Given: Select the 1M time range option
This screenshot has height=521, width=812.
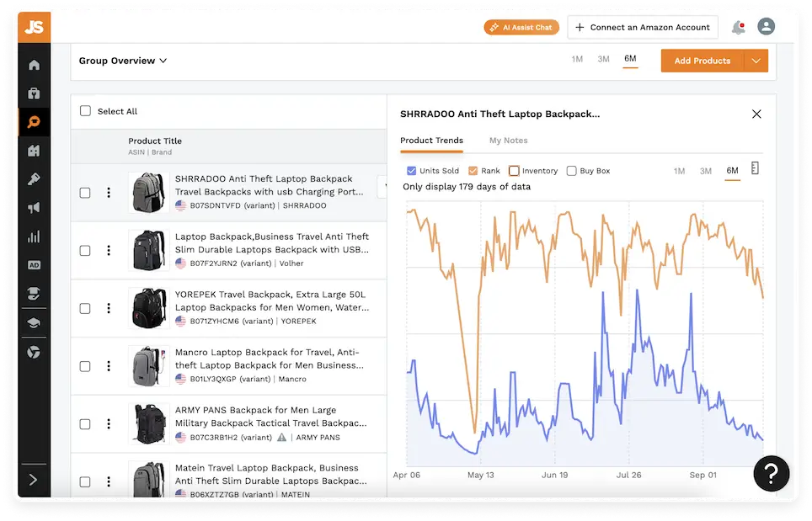Looking at the screenshot, I should (x=679, y=170).
